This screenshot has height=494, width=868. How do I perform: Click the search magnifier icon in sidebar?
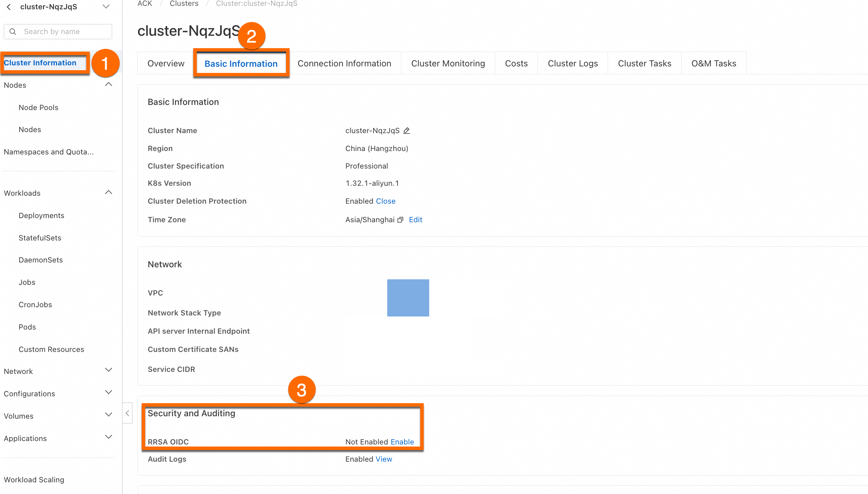click(13, 32)
